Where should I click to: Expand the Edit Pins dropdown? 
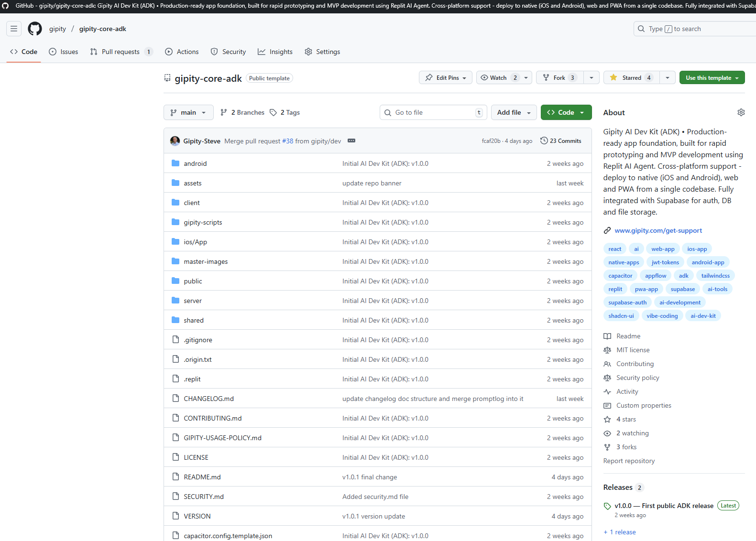pos(446,77)
